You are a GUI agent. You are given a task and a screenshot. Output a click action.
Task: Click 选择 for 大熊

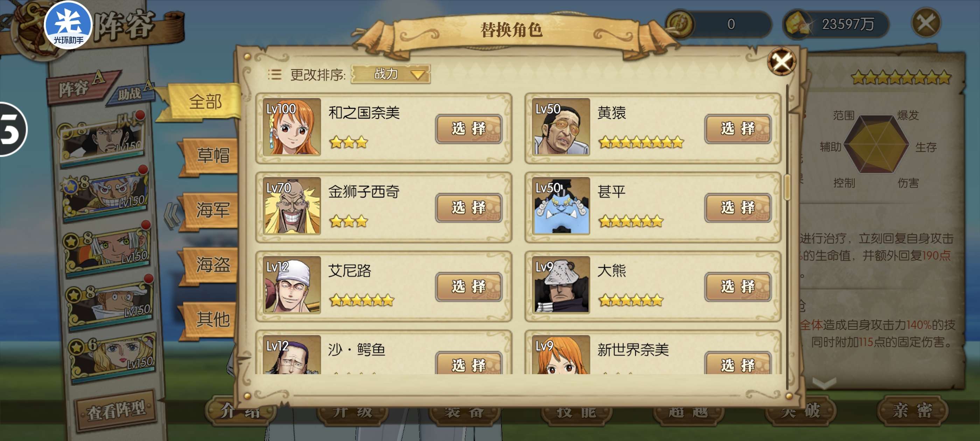tap(737, 287)
